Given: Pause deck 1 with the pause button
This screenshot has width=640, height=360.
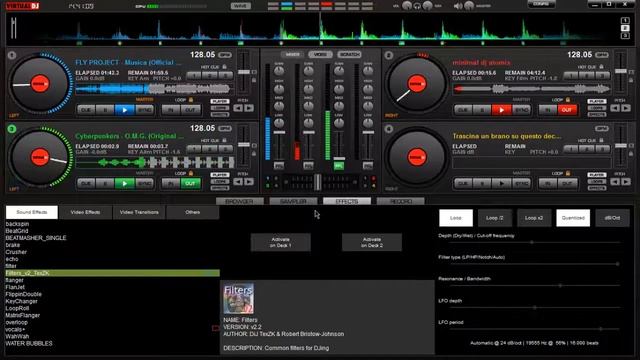Looking at the screenshot, I should (x=105, y=110).
